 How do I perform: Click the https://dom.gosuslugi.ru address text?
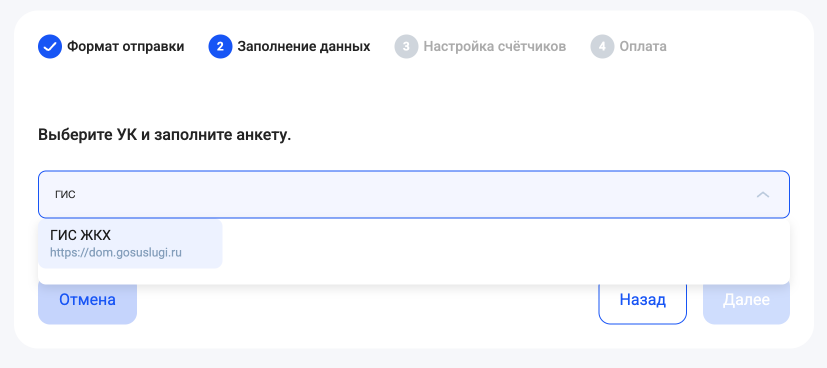click(116, 253)
